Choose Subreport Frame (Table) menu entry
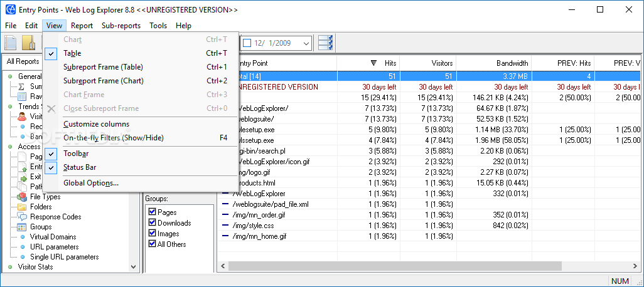The width and height of the screenshot is (644, 287). [x=141, y=67]
